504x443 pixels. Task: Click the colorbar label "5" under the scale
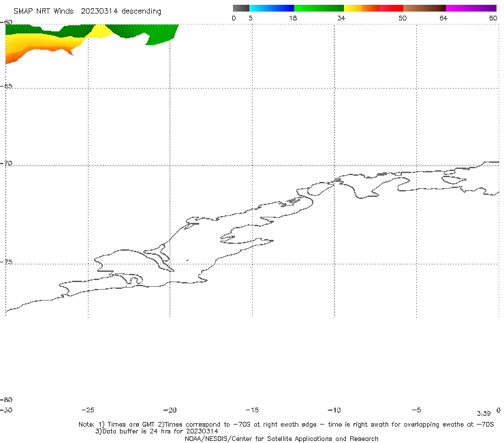(251, 18)
